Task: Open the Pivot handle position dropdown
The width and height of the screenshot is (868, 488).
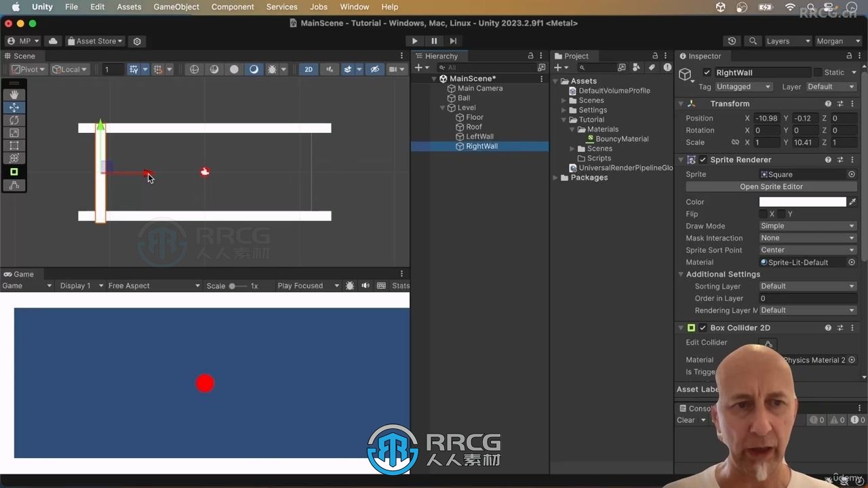Action: click(x=28, y=69)
